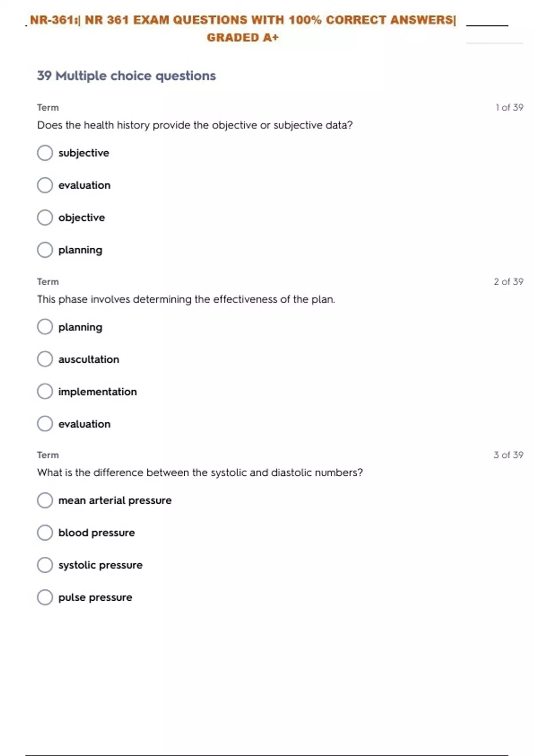534x756 pixels.
Task: Pick the 'objective' radio option
Action: click(x=45, y=218)
